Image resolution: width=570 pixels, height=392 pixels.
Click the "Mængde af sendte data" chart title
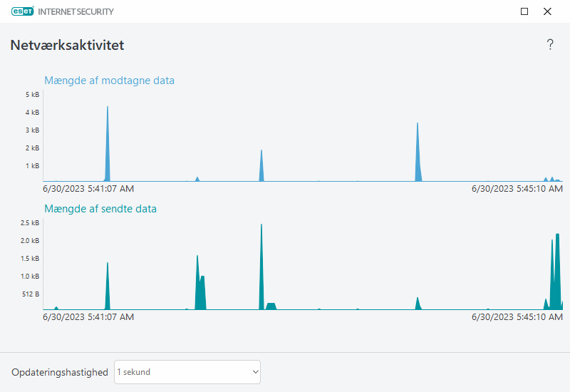coord(100,209)
